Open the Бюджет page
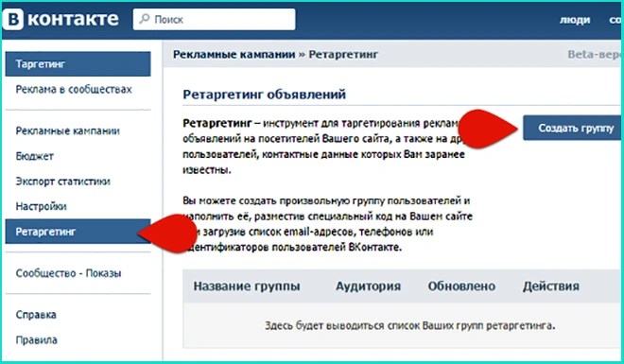624x364 pixels. coord(35,156)
